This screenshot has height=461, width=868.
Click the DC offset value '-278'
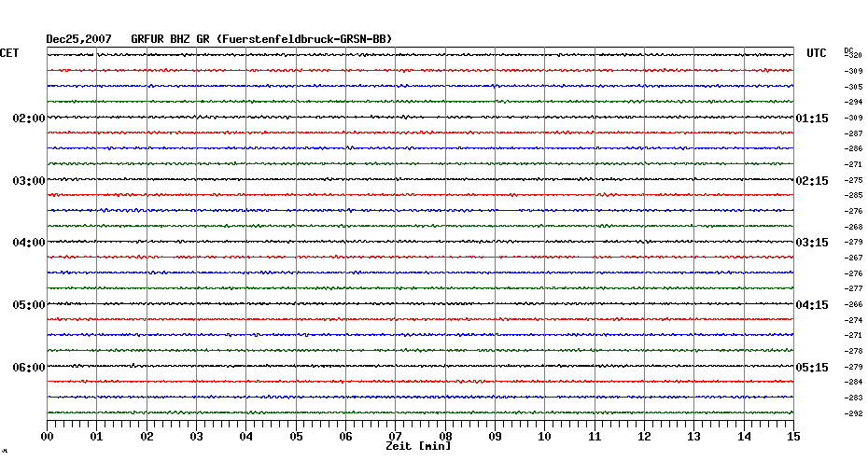pos(853,352)
